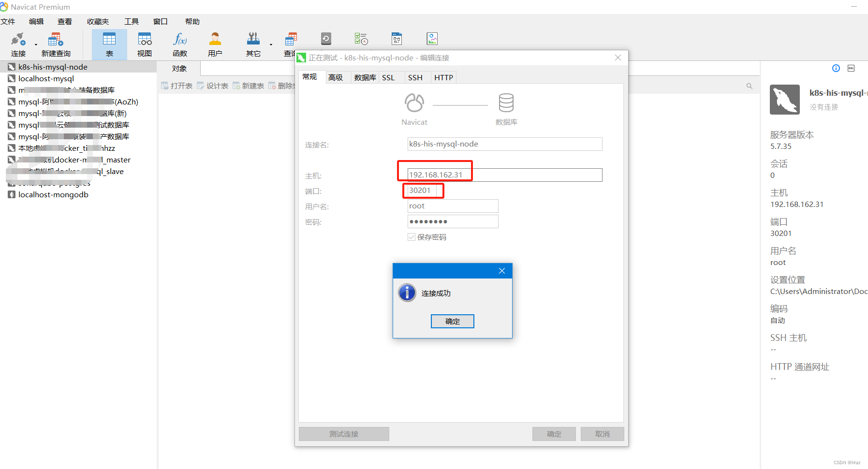Close the 编辑连接 dialog window

618,58
